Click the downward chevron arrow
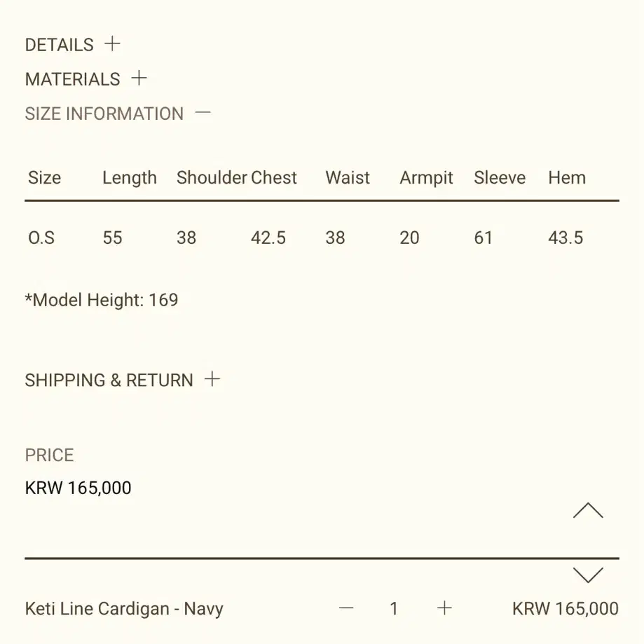 pos(588,575)
